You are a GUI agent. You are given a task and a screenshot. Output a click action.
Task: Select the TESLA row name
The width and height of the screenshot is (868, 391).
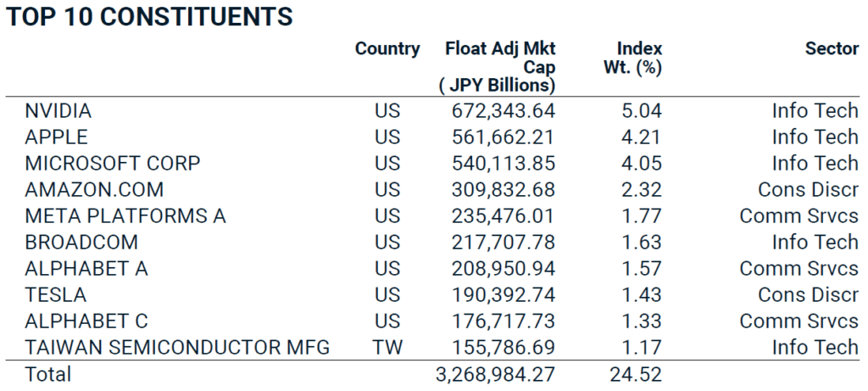pos(56,295)
